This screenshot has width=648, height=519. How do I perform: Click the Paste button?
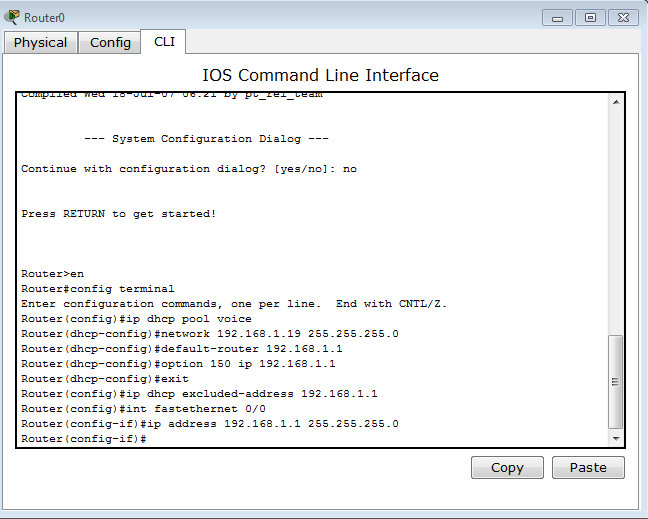(588, 467)
